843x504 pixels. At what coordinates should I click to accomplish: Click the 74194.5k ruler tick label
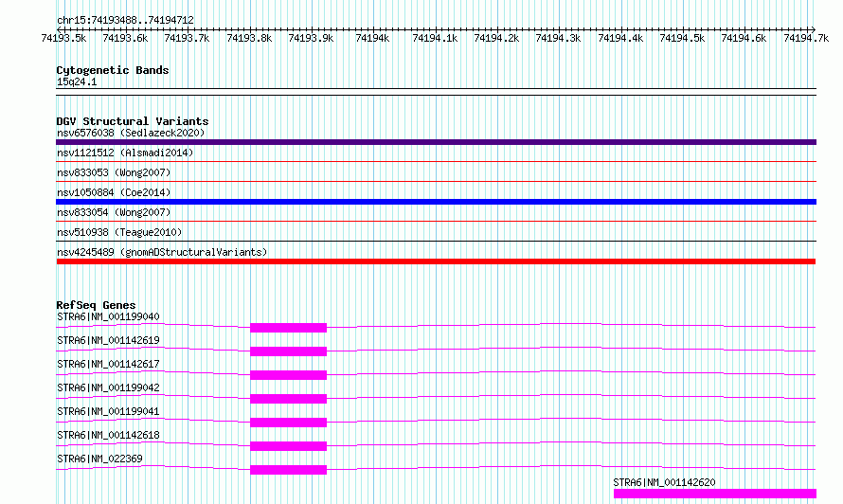coord(682,38)
